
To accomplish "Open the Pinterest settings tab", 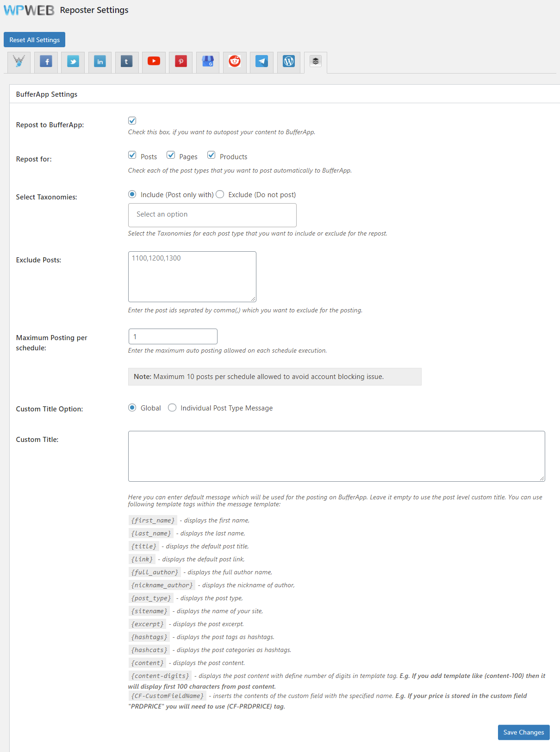I will [180, 62].
